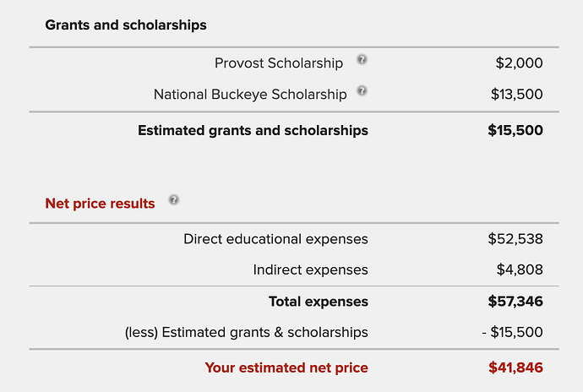Click help icon beside Provost Scholarship
The width and height of the screenshot is (583, 392).
point(362,60)
